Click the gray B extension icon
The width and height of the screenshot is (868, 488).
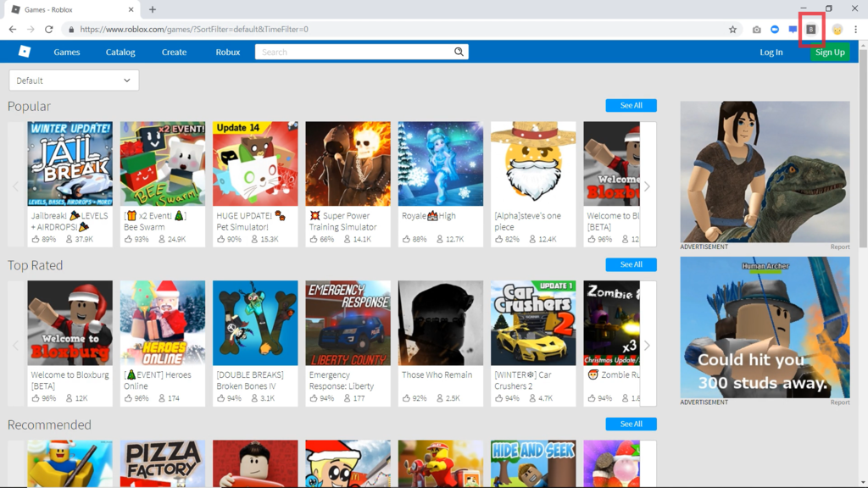coord(811,30)
